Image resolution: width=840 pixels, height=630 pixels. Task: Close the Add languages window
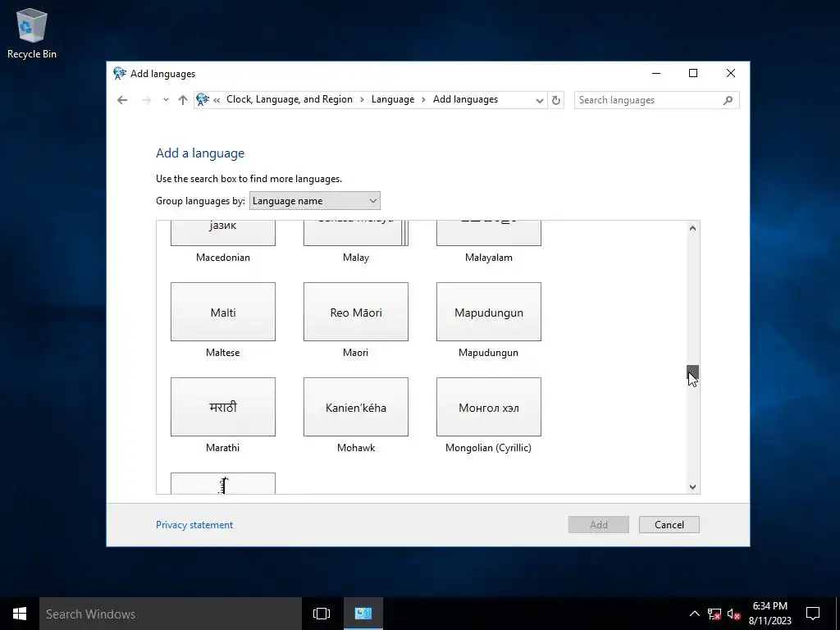[731, 73]
